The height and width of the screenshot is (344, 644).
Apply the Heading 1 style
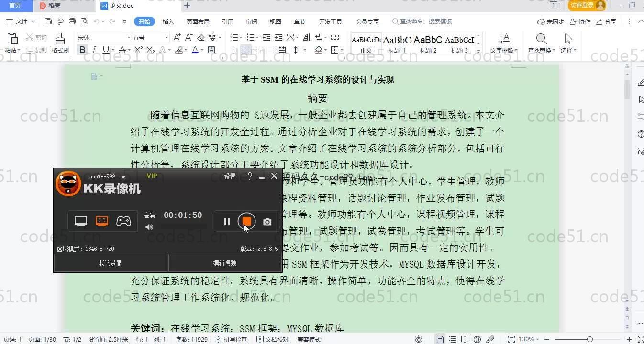point(397,43)
